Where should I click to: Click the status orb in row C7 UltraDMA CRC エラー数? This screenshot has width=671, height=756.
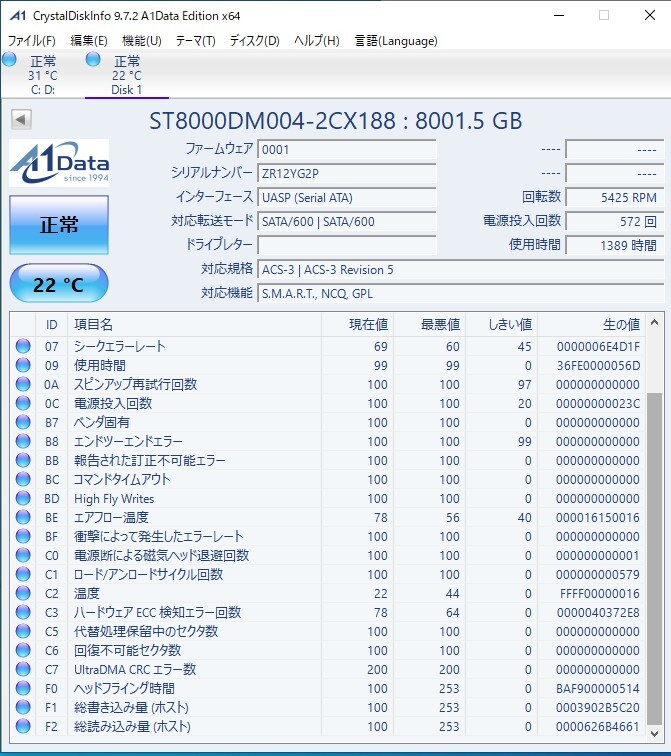pyautogui.click(x=23, y=669)
